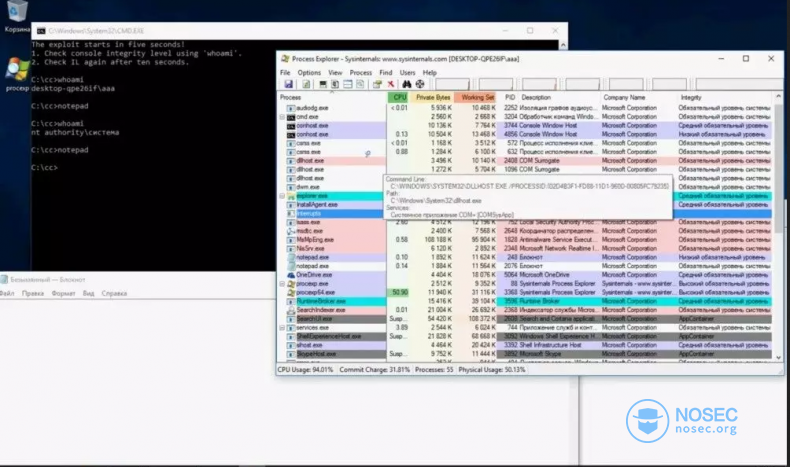This screenshot has height=467, width=790.
Task: Open Notepad's Правка menu
Action: (x=33, y=293)
